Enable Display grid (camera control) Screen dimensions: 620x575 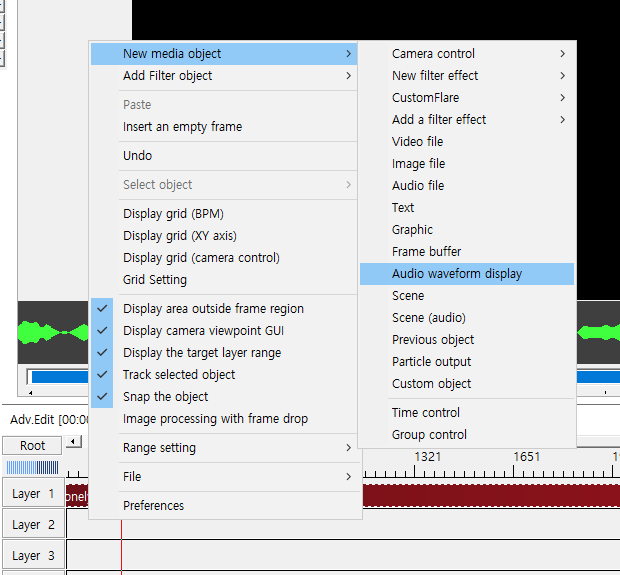coord(224,258)
